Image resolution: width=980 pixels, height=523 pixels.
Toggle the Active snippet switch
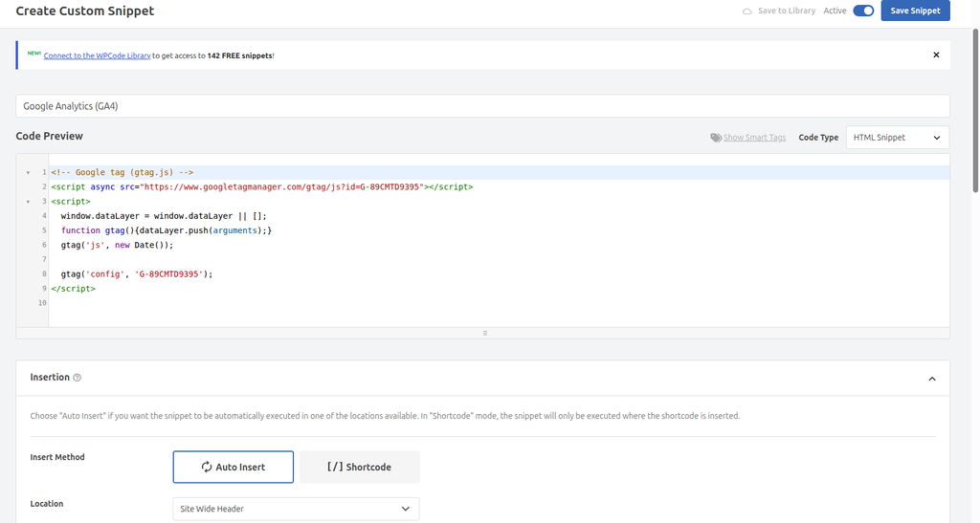click(x=863, y=11)
